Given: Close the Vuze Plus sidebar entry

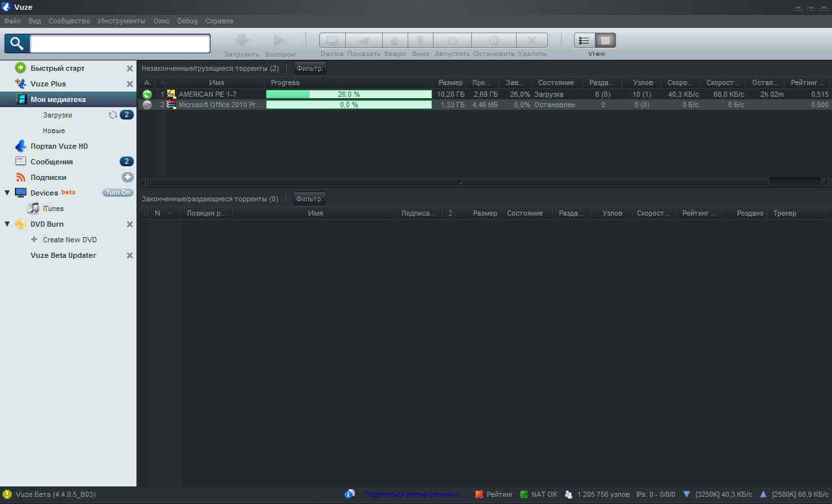Looking at the screenshot, I should click(x=129, y=84).
